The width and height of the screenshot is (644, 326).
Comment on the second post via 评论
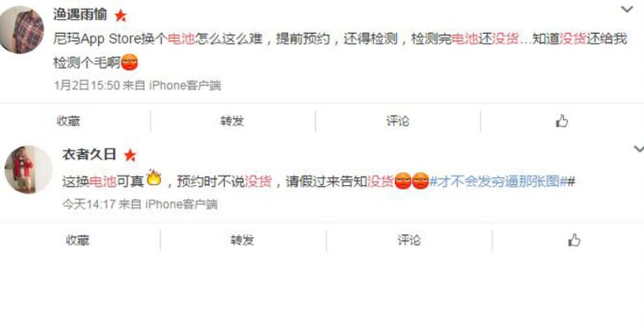(x=409, y=240)
